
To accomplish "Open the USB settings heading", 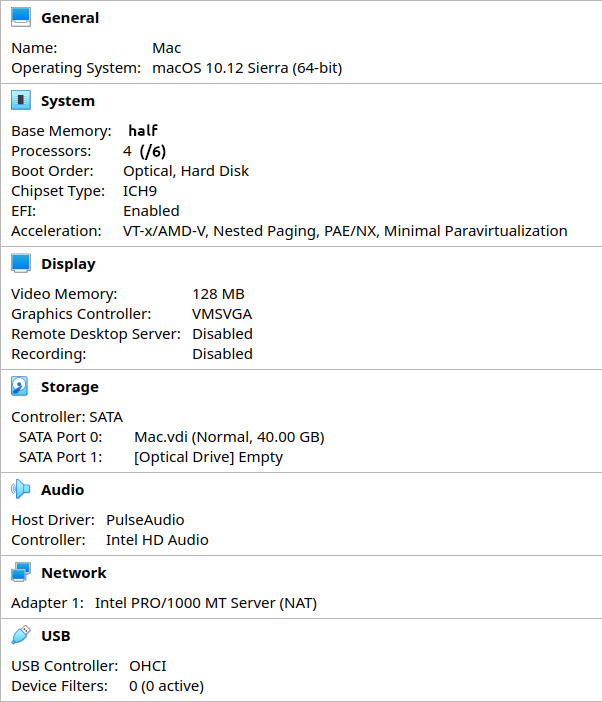I will pyautogui.click(x=56, y=636).
